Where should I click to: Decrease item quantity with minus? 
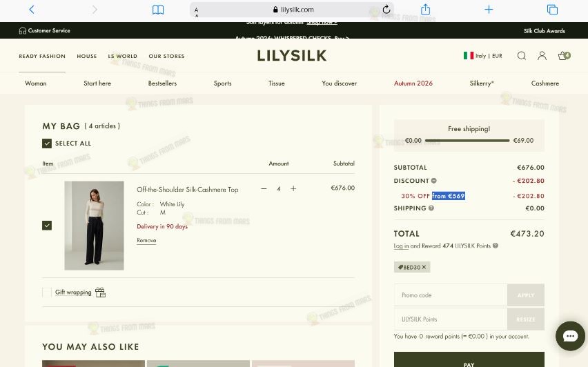(264, 188)
